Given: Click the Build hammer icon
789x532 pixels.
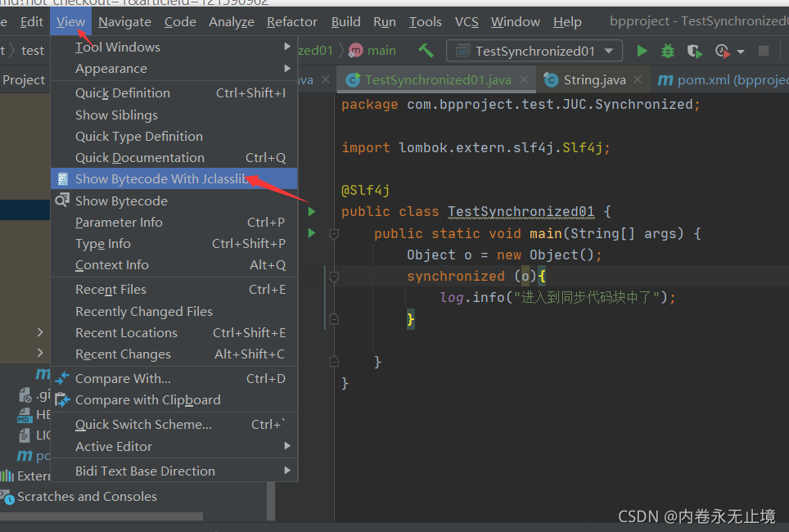Looking at the screenshot, I should point(426,50).
